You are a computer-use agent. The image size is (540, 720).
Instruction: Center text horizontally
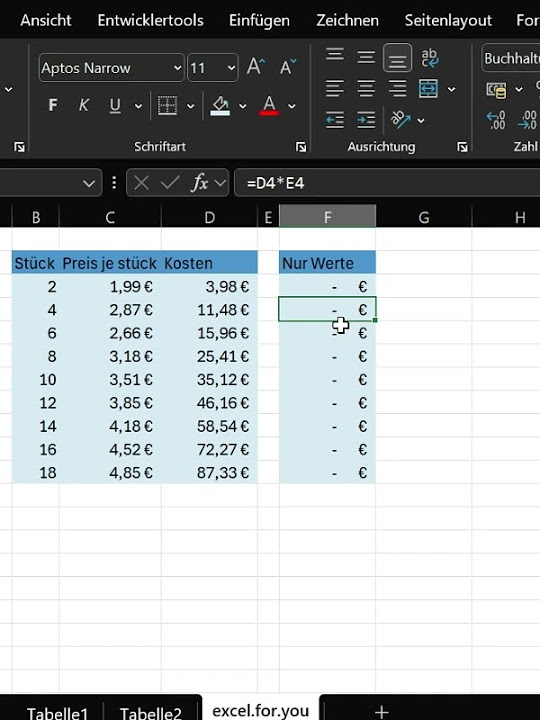pyautogui.click(x=366, y=88)
